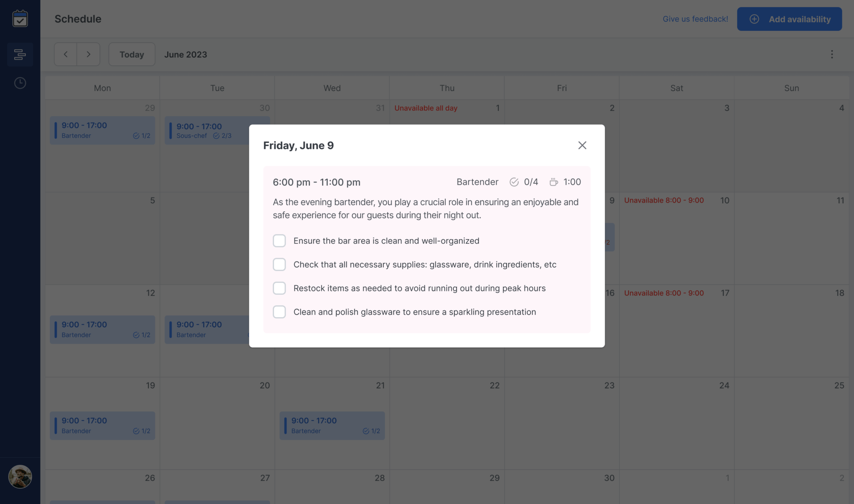Close the Friday, June 9 dialog
Image resolution: width=854 pixels, height=504 pixels.
point(582,145)
